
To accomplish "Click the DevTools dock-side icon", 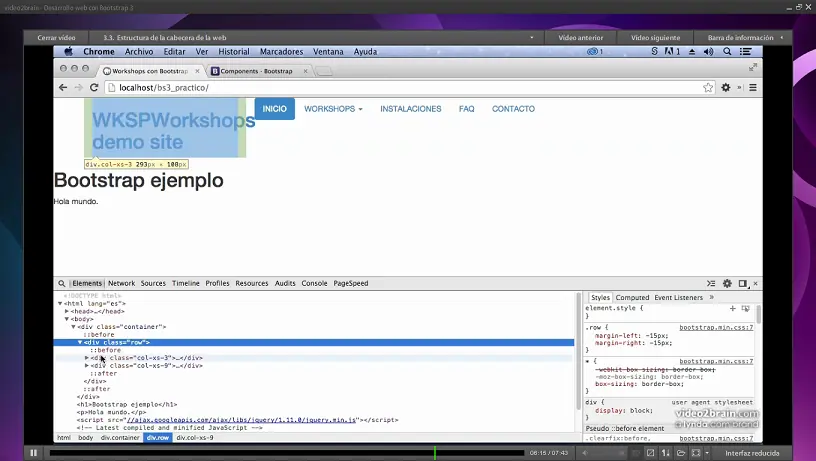I will (743, 284).
